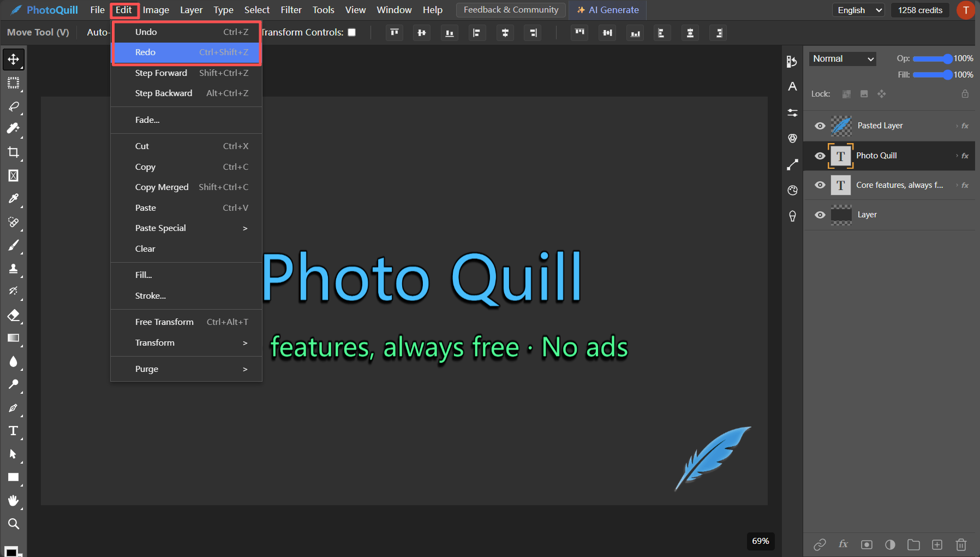Click the PhotoQuill logo link
The height and width of the screenshot is (557, 980).
coord(45,10)
